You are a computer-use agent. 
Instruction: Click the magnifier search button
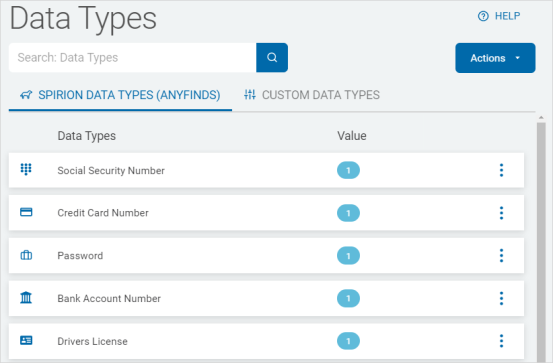[x=272, y=58]
